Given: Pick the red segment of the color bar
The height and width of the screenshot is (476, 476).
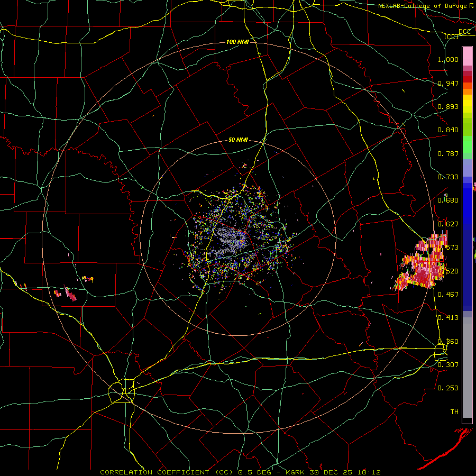Looking at the screenshot, I should pyautogui.click(x=467, y=79).
